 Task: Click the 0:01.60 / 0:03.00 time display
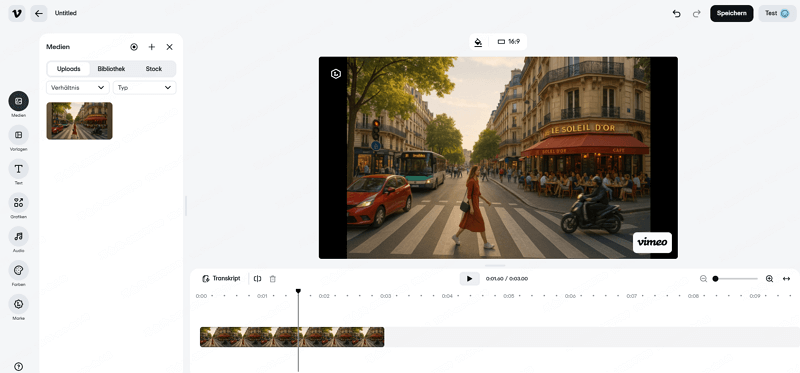[x=507, y=279]
